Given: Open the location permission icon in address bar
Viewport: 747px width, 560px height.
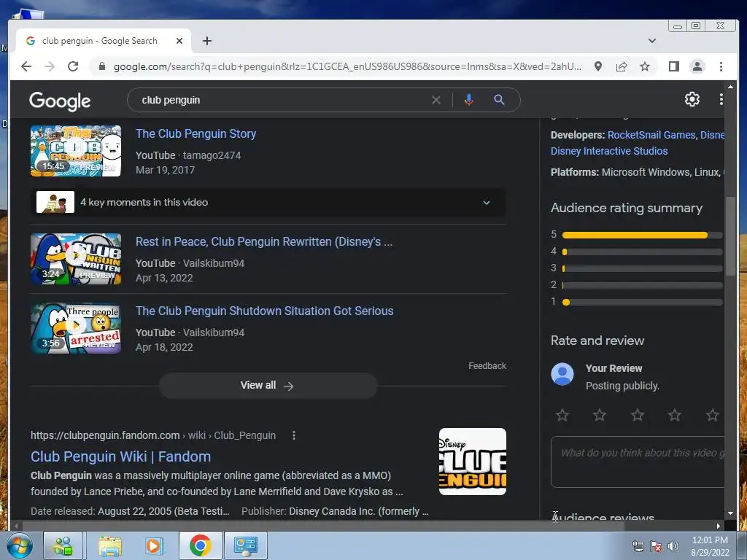Looking at the screenshot, I should point(598,66).
